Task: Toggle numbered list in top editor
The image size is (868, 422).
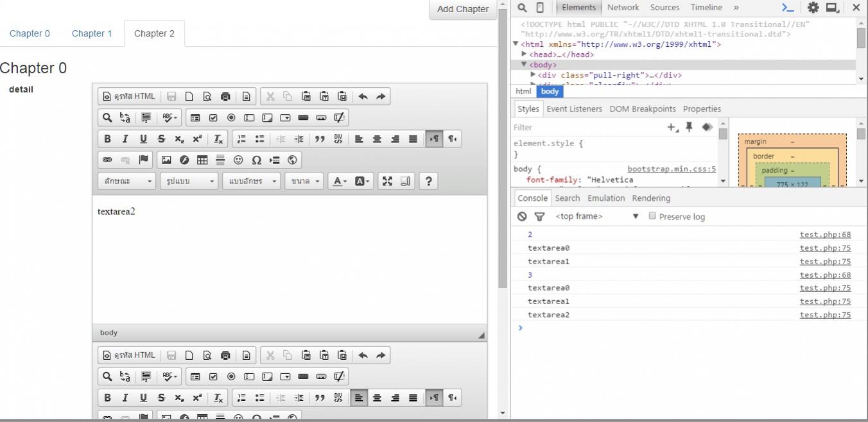Action: click(241, 139)
